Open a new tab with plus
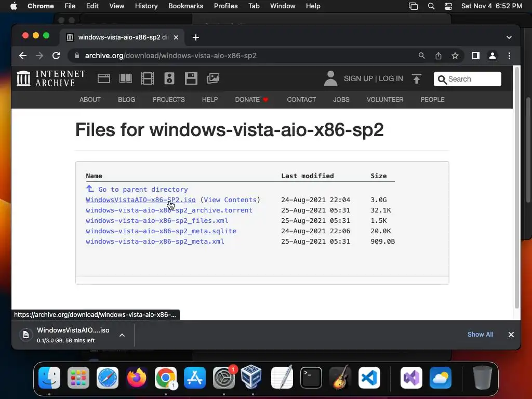Viewport: 532px width, 399px height. point(196,37)
